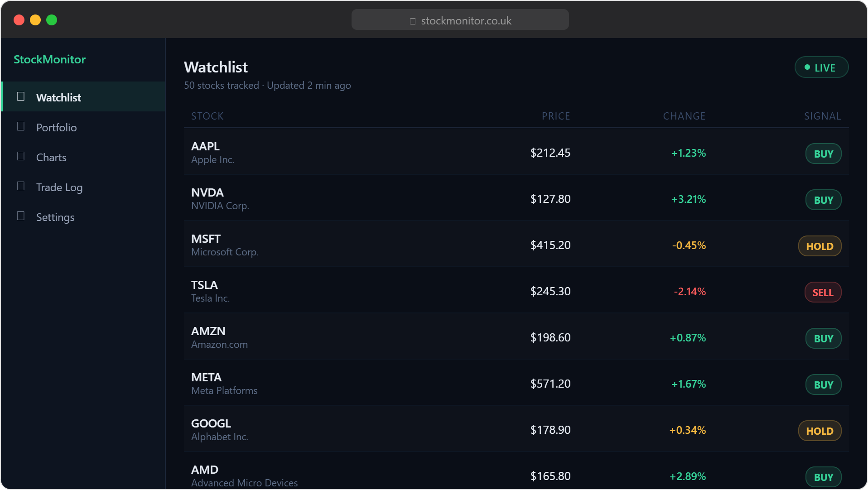The height and width of the screenshot is (490, 868).
Task: Select the TSLA ticker
Action: [x=204, y=285]
